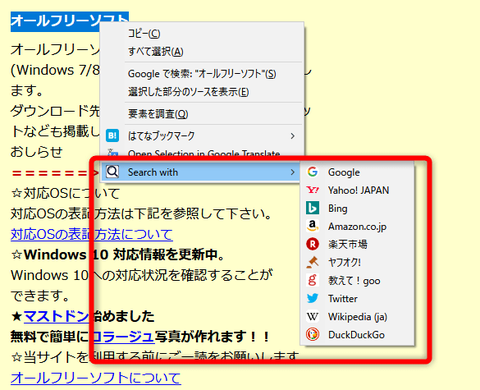The width and height of the screenshot is (480, 390).
Task: Click the ヤフオク! gavel icon
Action: click(312, 262)
